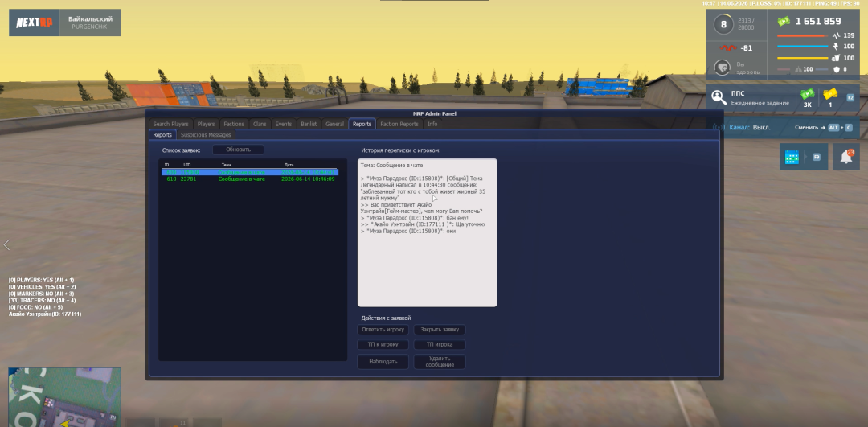
Task: Open the Events tab
Action: tap(284, 124)
